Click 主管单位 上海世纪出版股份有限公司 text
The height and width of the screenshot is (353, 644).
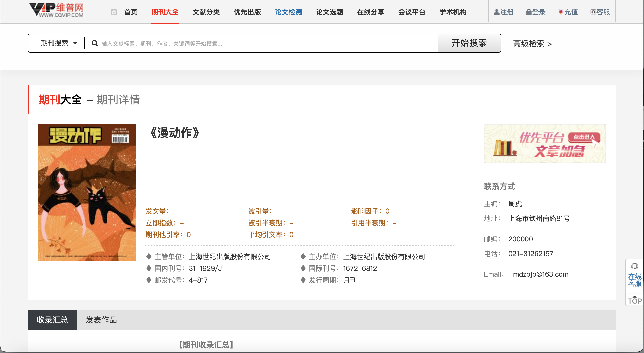pos(230,257)
